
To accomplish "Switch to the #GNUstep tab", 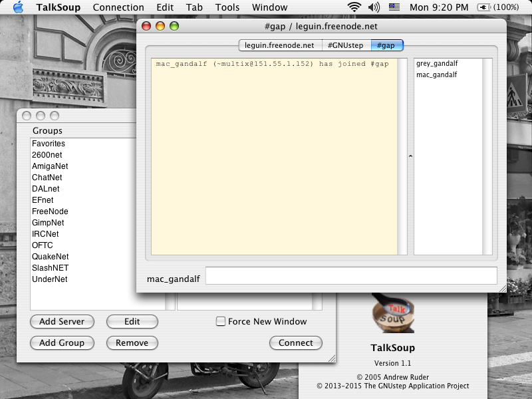I will [346, 45].
